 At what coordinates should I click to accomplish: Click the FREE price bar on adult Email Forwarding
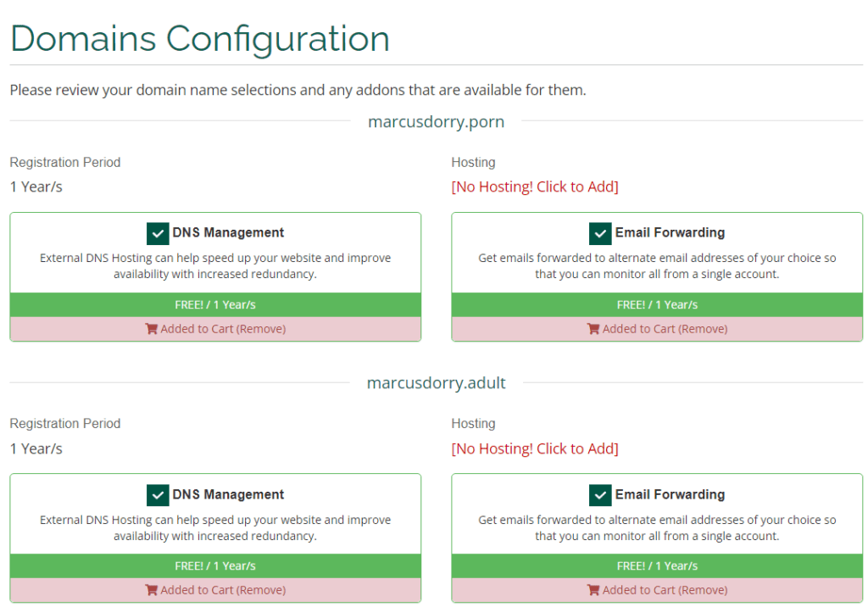657,565
